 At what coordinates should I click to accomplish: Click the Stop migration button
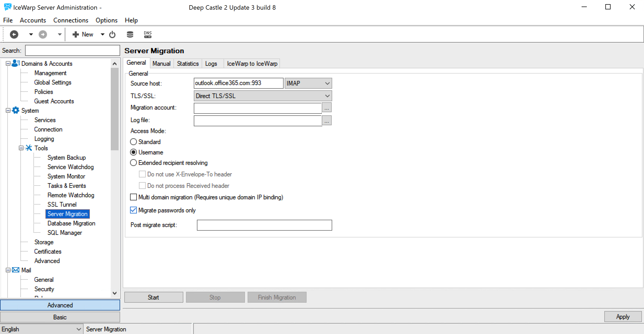point(215,297)
